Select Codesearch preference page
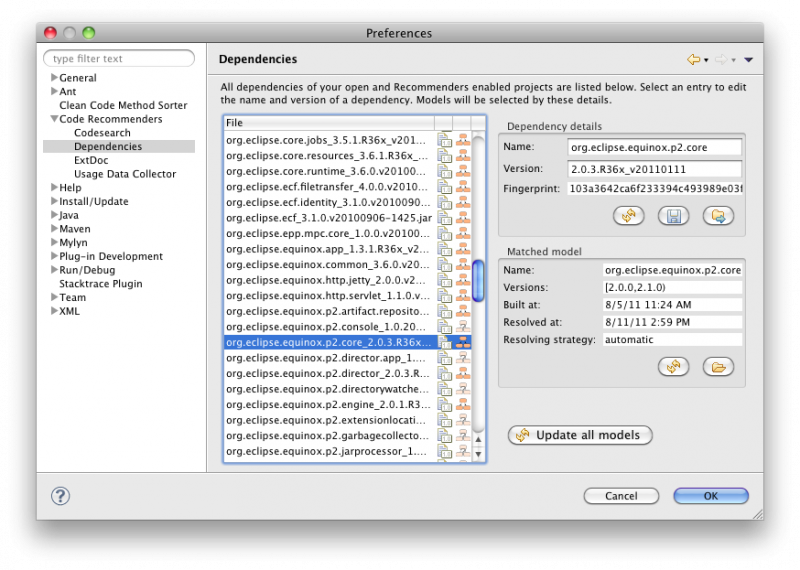The width and height of the screenshot is (800, 570). click(102, 133)
